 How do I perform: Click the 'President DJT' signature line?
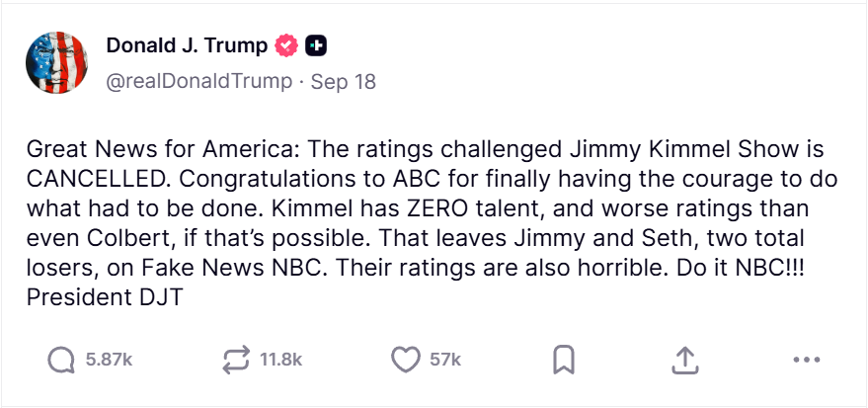(x=104, y=295)
